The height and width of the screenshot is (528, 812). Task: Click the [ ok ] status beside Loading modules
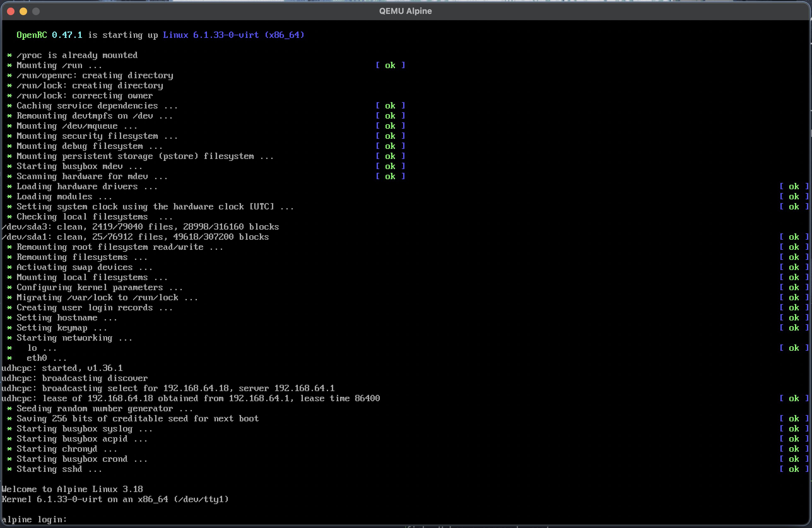(x=794, y=197)
